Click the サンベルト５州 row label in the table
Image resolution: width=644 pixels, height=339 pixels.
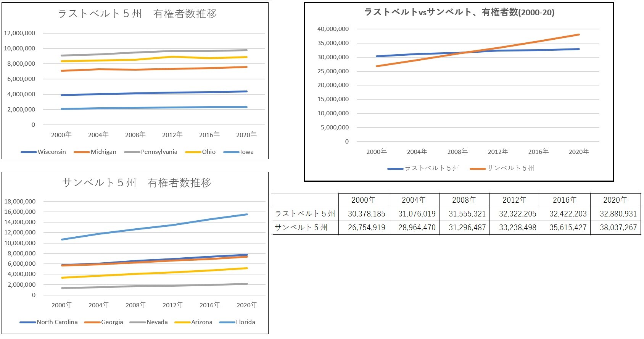pyautogui.click(x=301, y=228)
